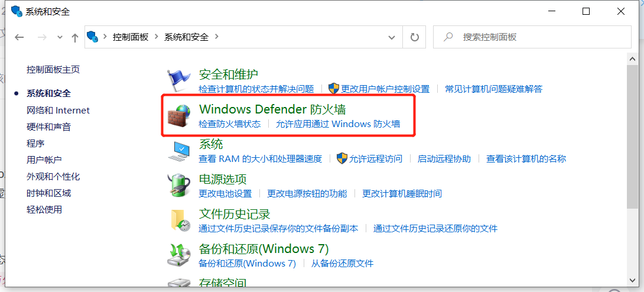Screen dimensions: 644x292
Task: Click 更改计算机睡眠时间 link
Action: pos(402,193)
